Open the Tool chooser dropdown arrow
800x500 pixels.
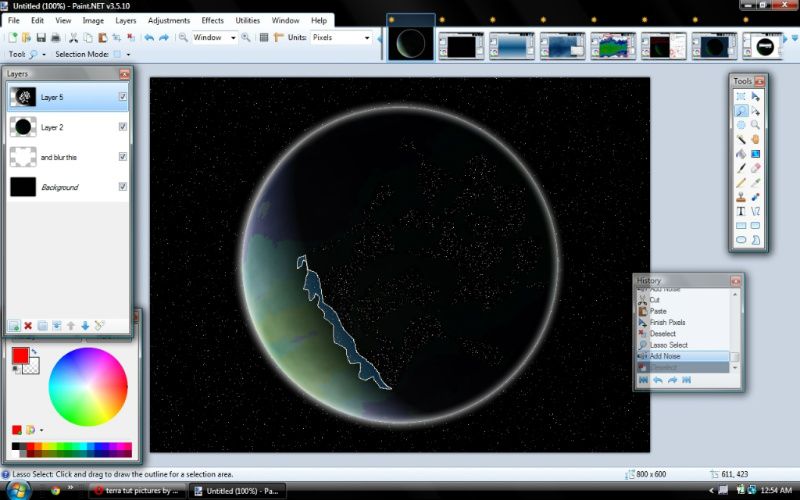[x=43, y=54]
